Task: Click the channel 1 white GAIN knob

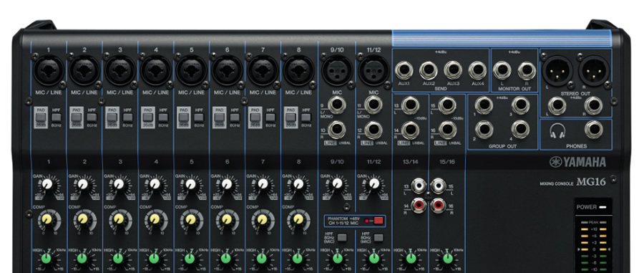Action: (48, 183)
